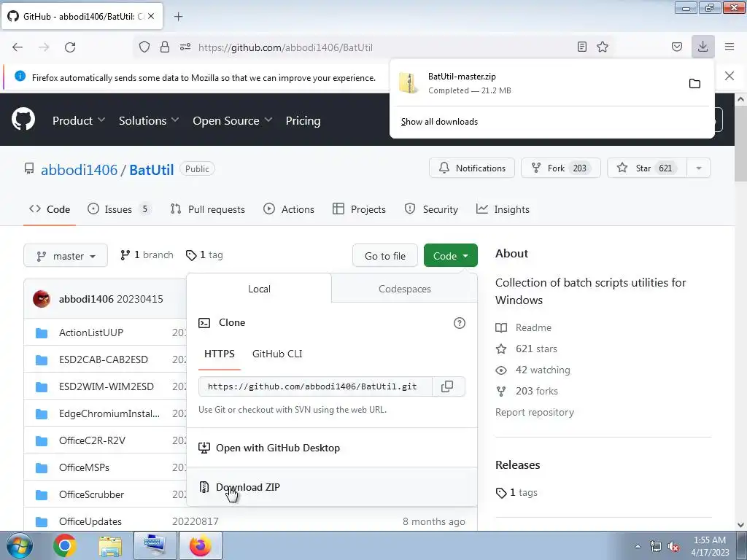Open the Pocket save icon
The image size is (747, 560).
pyautogui.click(x=677, y=47)
